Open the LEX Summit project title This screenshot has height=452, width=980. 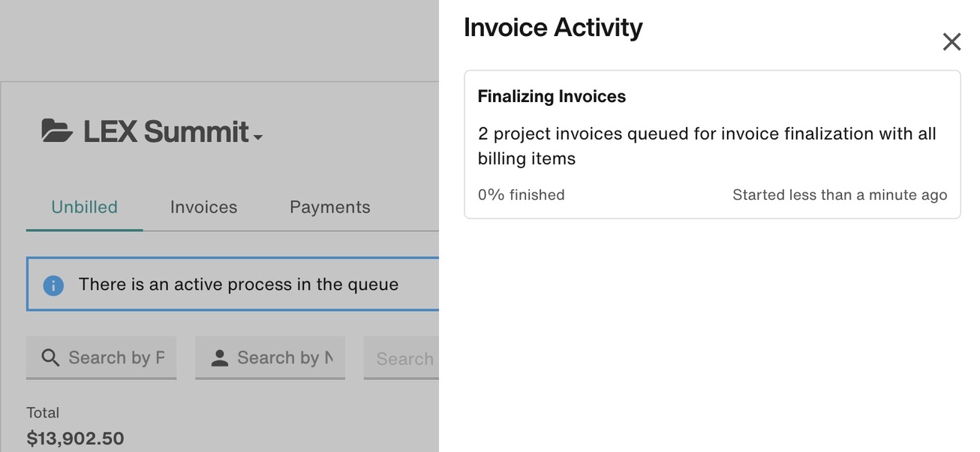pos(166,131)
